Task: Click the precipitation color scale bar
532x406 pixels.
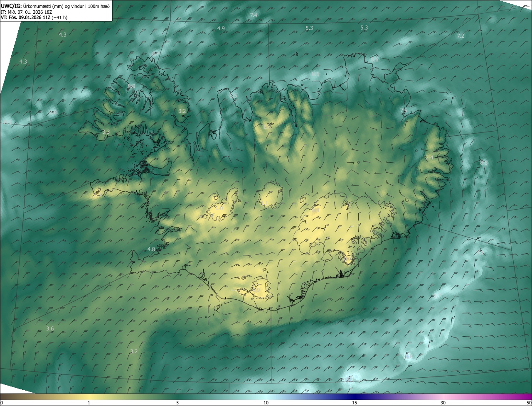Action: point(266,397)
